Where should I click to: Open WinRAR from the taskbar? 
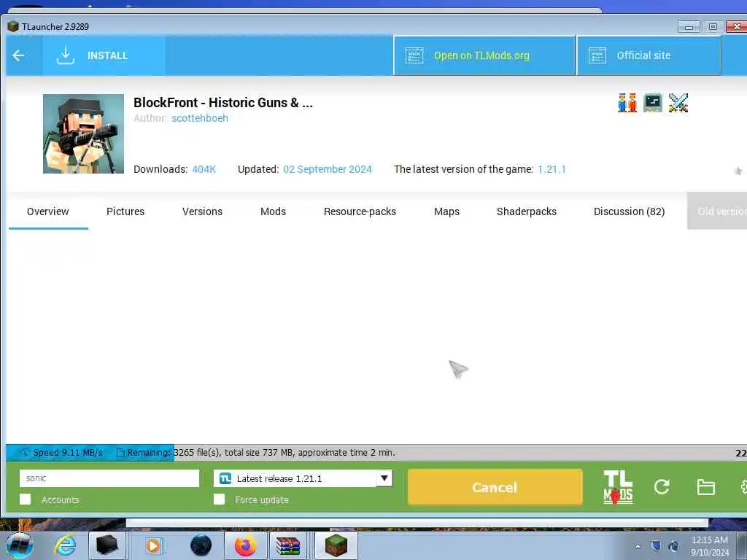288,545
